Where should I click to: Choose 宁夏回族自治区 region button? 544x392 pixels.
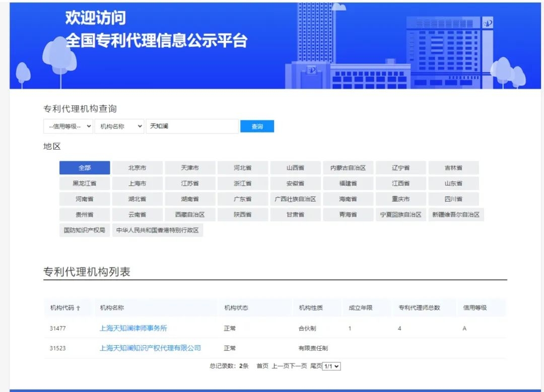[401, 214]
